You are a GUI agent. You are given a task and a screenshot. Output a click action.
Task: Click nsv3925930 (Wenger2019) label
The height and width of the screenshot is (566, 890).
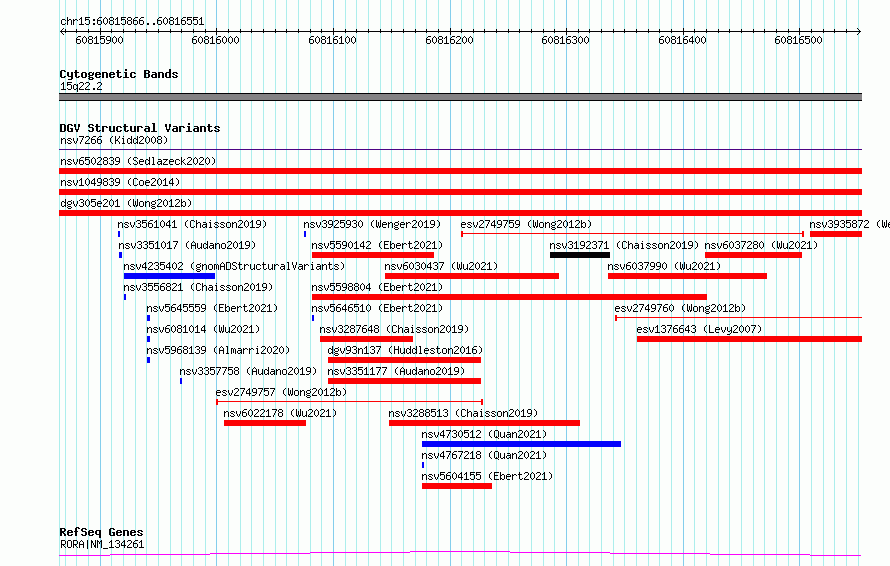(372, 224)
